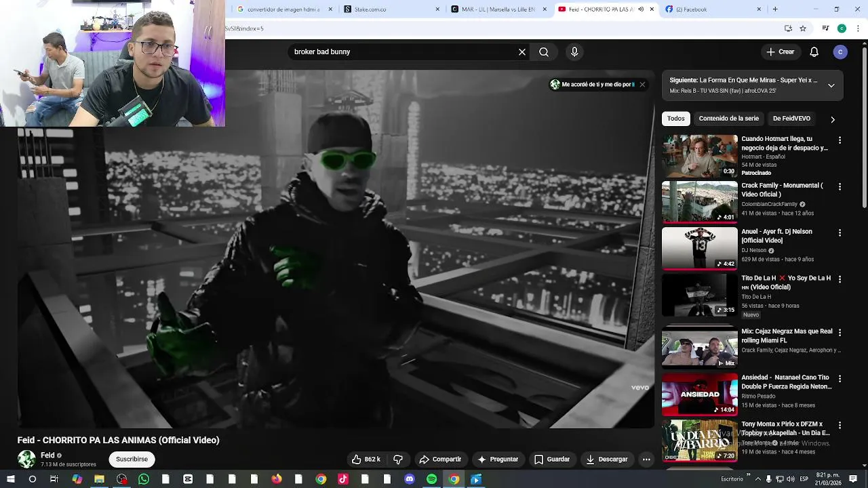Bookmark this page with star icon
868x488 pixels.
pyautogui.click(x=803, y=28)
